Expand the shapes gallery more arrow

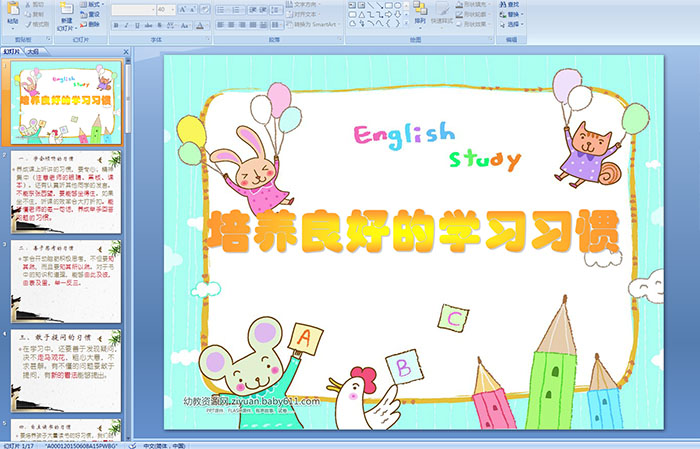point(406,23)
